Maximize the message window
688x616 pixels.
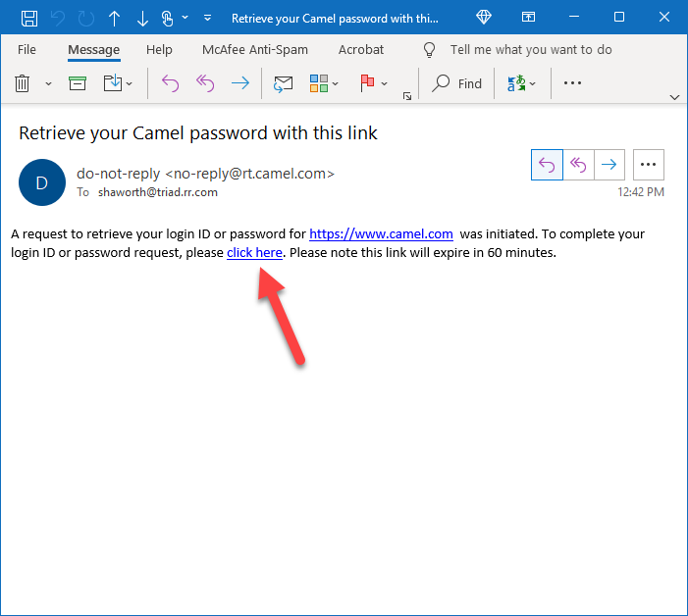click(619, 17)
